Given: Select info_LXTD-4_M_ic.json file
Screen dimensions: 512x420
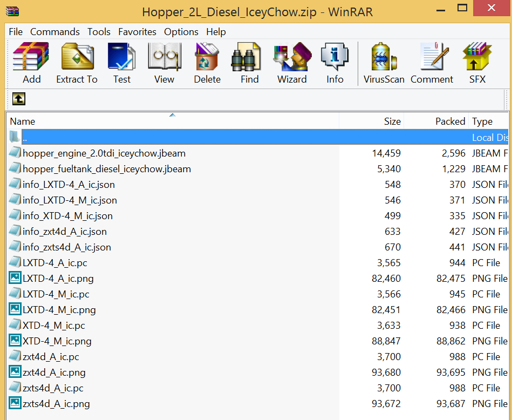Looking at the screenshot, I should (x=70, y=200).
